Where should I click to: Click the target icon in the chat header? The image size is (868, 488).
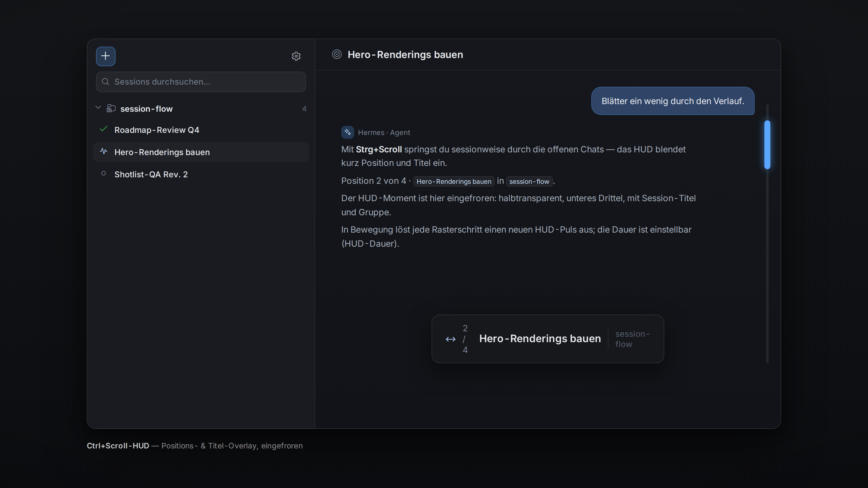click(337, 54)
